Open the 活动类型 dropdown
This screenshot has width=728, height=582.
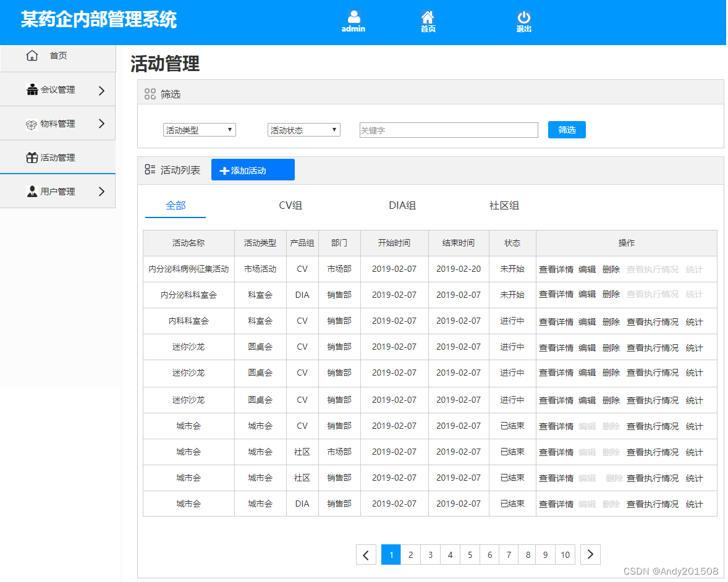pos(199,130)
